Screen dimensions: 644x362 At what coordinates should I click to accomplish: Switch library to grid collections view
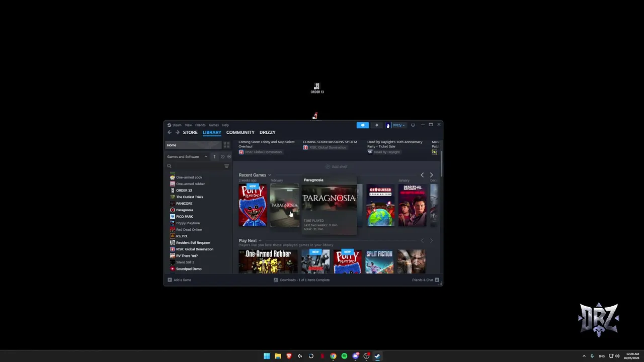pyautogui.click(x=227, y=145)
